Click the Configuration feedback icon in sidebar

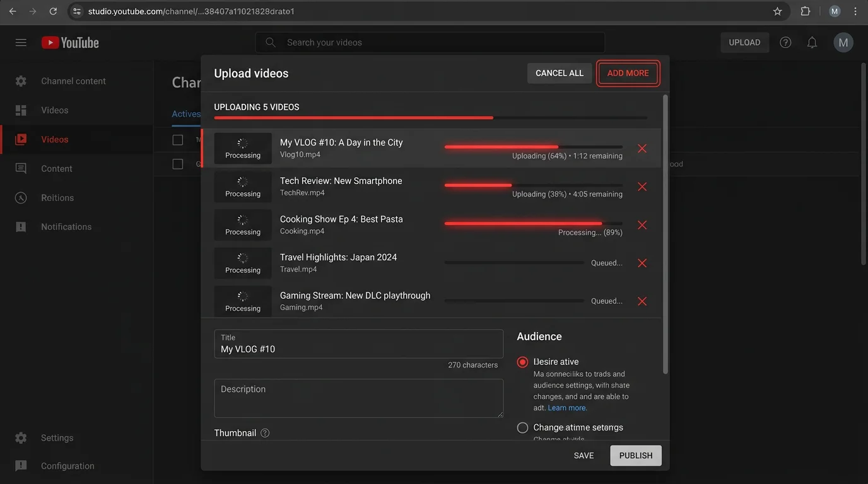coord(21,466)
